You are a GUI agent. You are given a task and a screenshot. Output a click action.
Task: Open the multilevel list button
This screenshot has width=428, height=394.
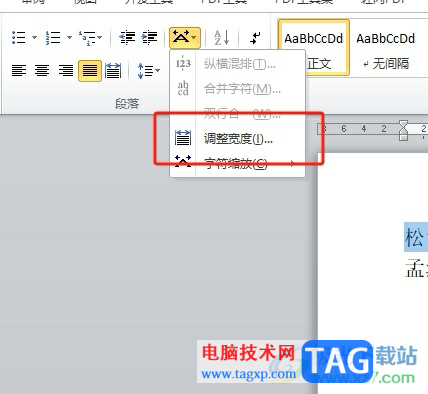pyautogui.click(x=91, y=37)
